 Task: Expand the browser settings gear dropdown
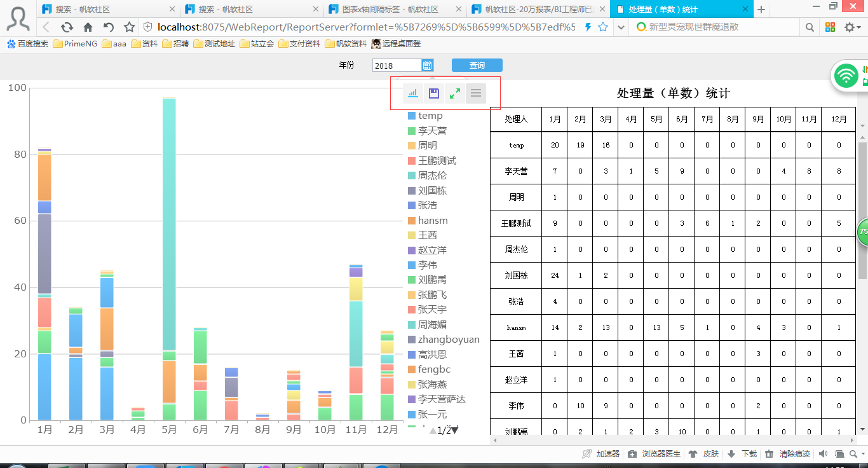pos(853,27)
